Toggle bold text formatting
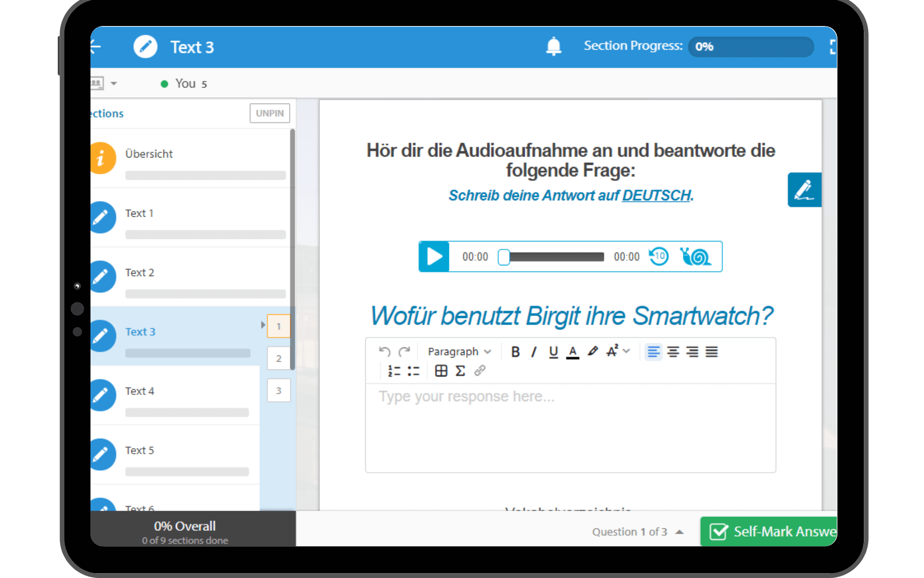The image size is (924, 578). click(x=515, y=352)
